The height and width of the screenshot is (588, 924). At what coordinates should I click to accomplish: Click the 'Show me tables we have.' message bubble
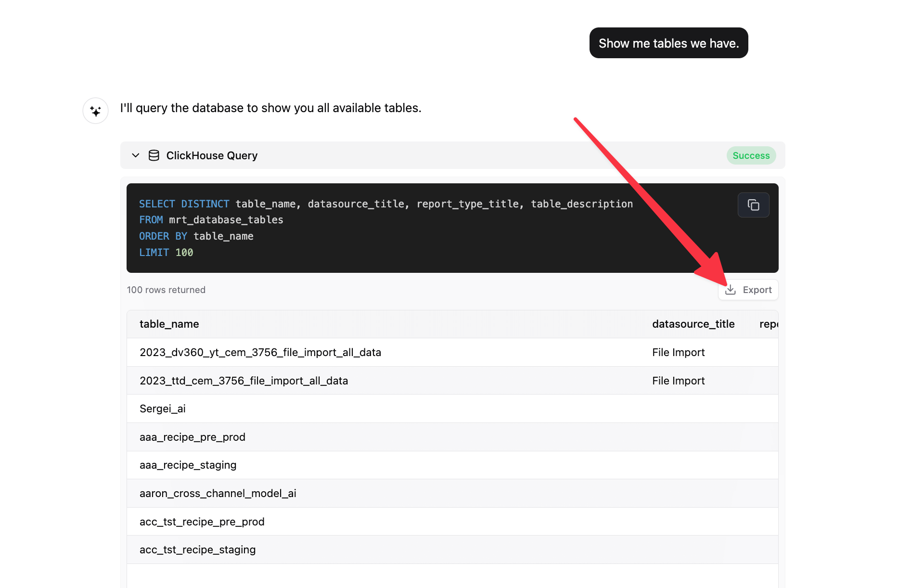click(x=668, y=43)
